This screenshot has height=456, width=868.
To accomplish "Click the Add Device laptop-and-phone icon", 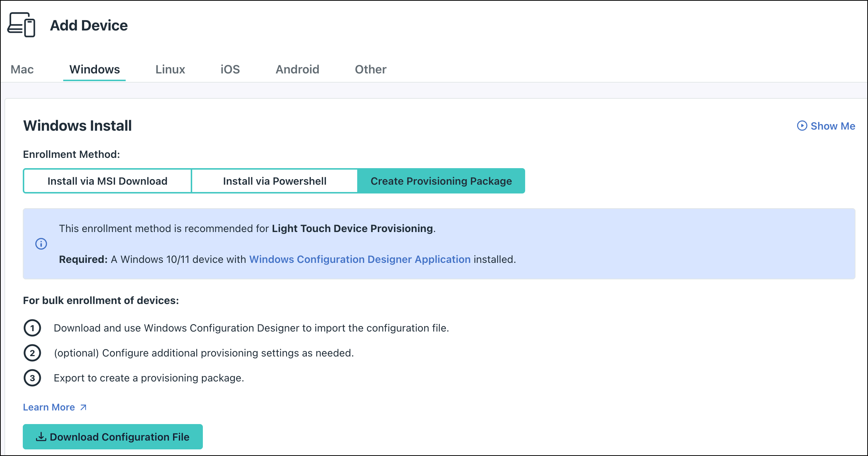I will tap(21, 25).
